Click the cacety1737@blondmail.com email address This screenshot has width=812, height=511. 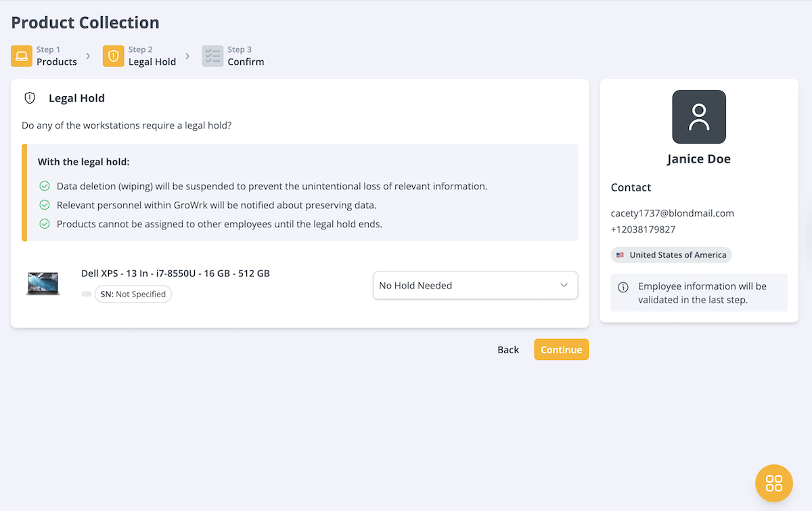[x=672, y=213]
